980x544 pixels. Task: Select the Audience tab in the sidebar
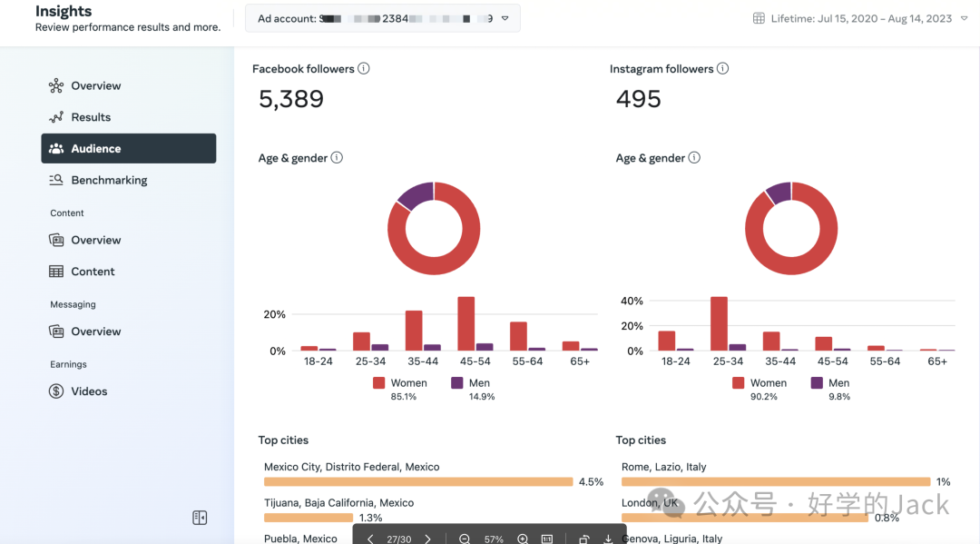(x=129, y=148)
